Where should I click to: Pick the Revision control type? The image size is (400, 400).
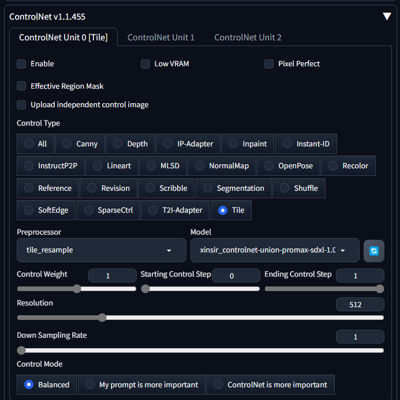click(108, 188)
